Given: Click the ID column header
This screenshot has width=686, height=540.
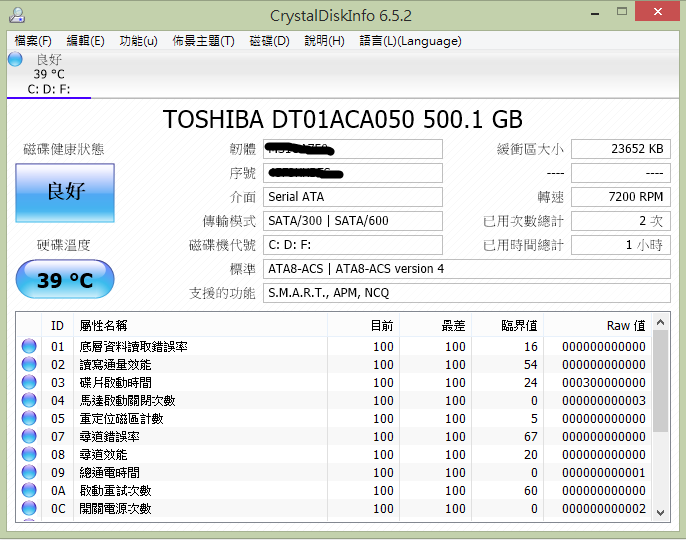Looking at the screenshot, I should pyautogui.click(x=57, y=326).
